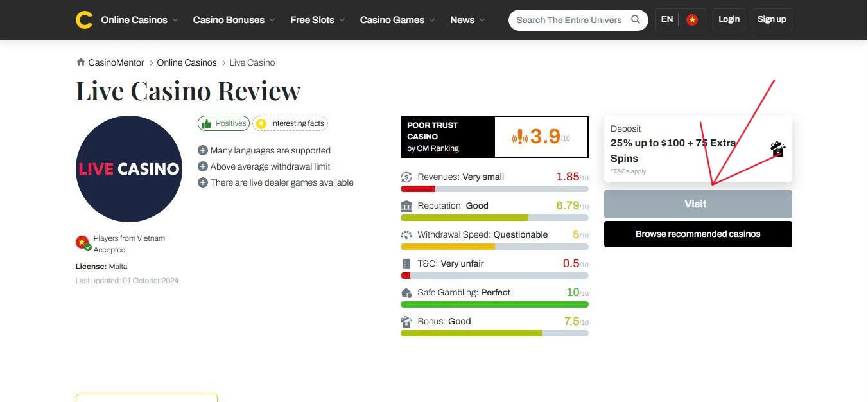Click the Withdrawal Speed gauge icon
The height and width of the screenshot is (402, 868).
click(406, 235)
